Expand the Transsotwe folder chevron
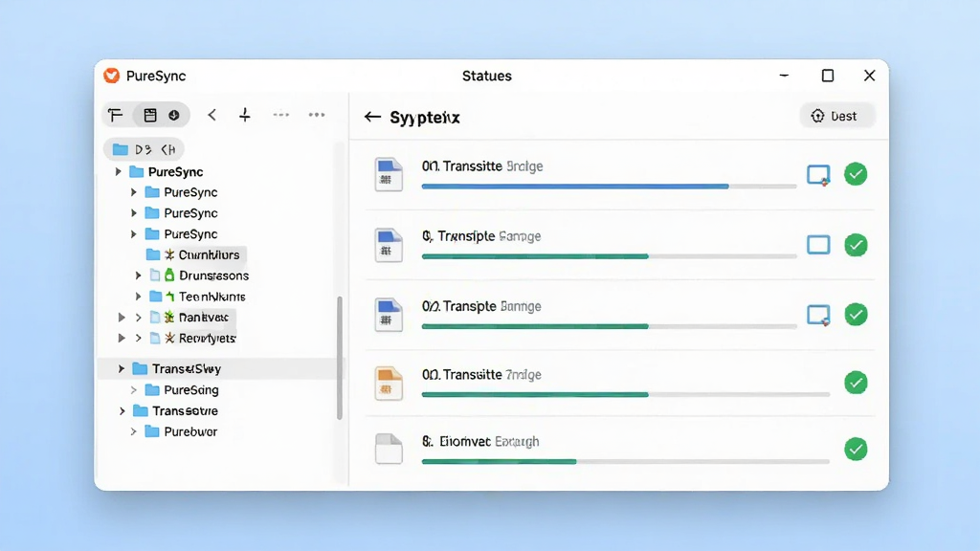The width and height of the screenshot is (980, 551). coord(122,411)
